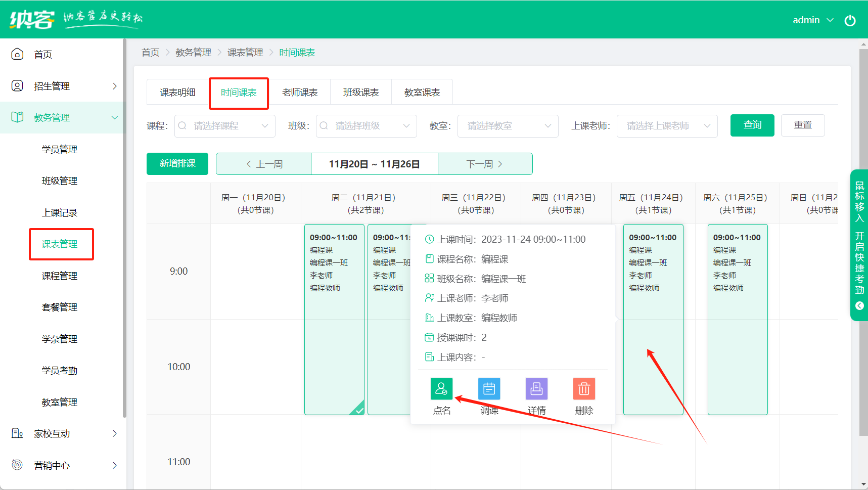Click the power logout icon
Image resolution: width=868 pixels, height=490 pixels.
(850, 20)
